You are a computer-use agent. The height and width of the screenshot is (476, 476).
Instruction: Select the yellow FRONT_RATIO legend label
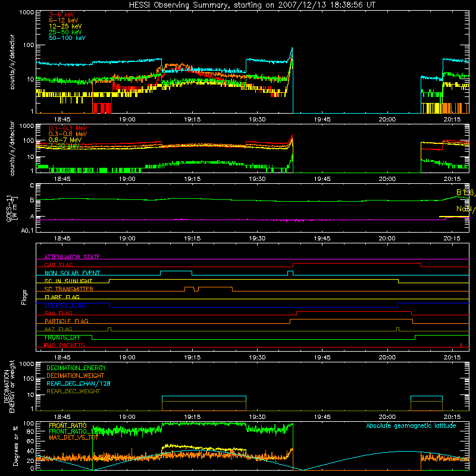tap(68, 425)
